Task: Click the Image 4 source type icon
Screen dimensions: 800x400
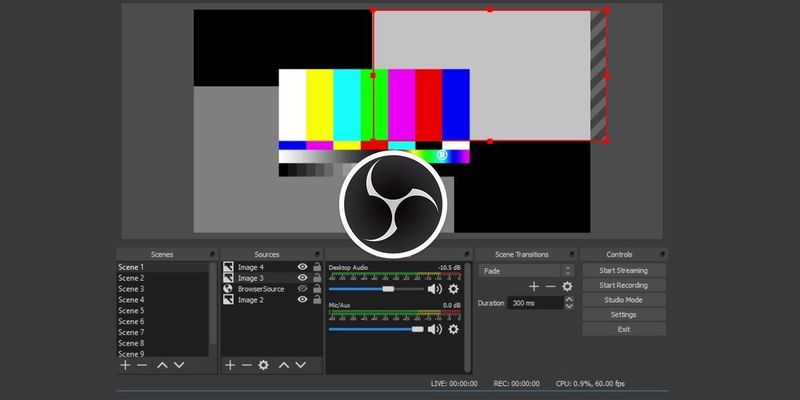Action: click(228, 267)
